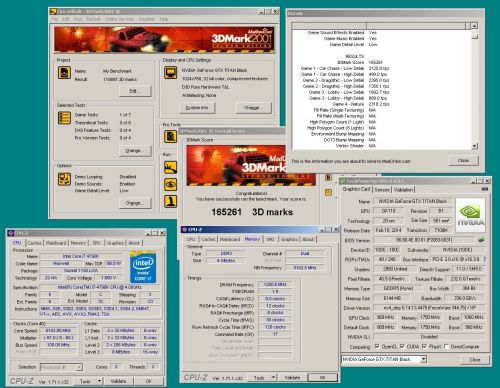Toggle the CUDA checkbox in GPU-Z
This screenshot has height=388, width=500.
coord(402,346)
